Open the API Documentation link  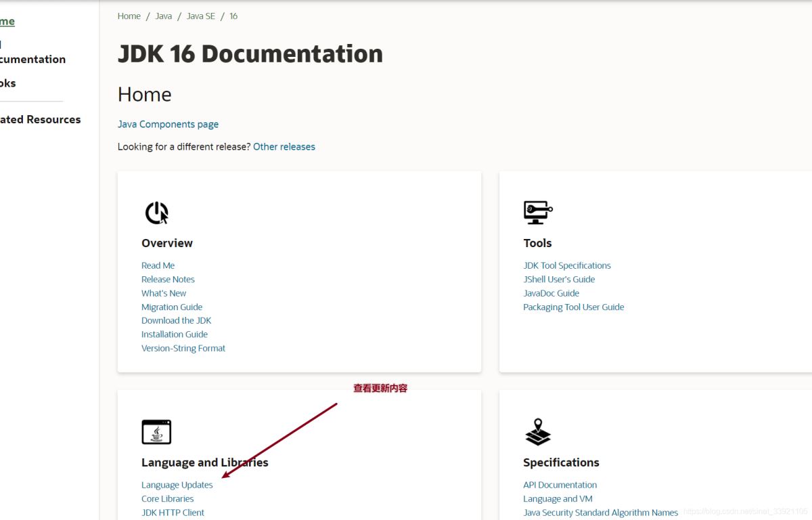[x=560, y=485]
